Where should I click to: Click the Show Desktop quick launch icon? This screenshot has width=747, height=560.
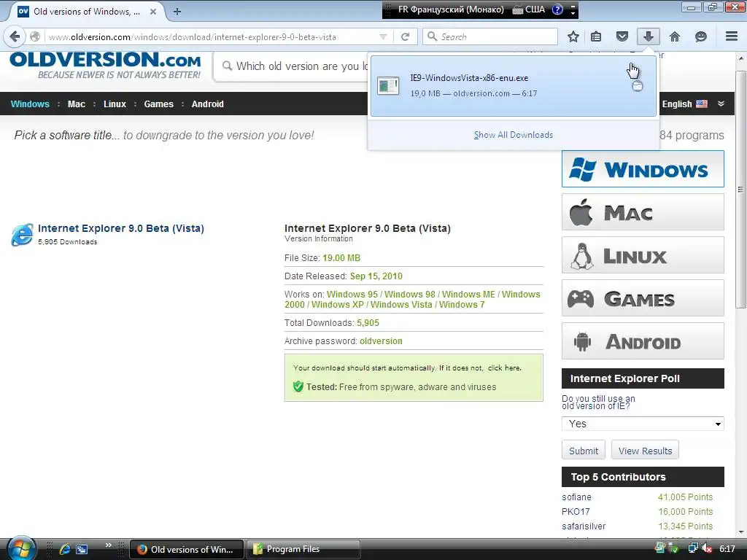(x=82, y=549)
